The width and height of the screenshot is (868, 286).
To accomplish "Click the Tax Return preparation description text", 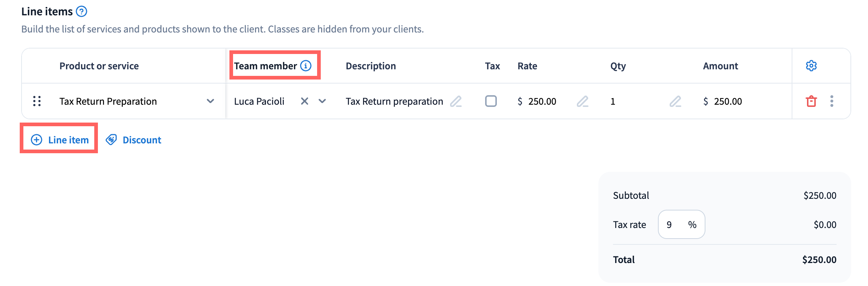I will pyautogui.click(x=394, y=101).
